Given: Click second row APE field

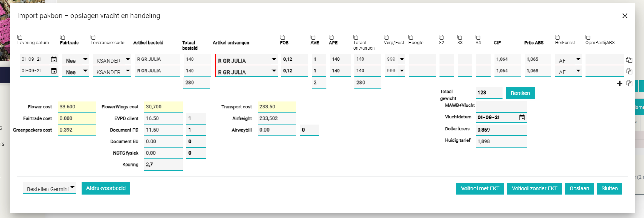Looking at the screenshot, I should coord(340,71).
